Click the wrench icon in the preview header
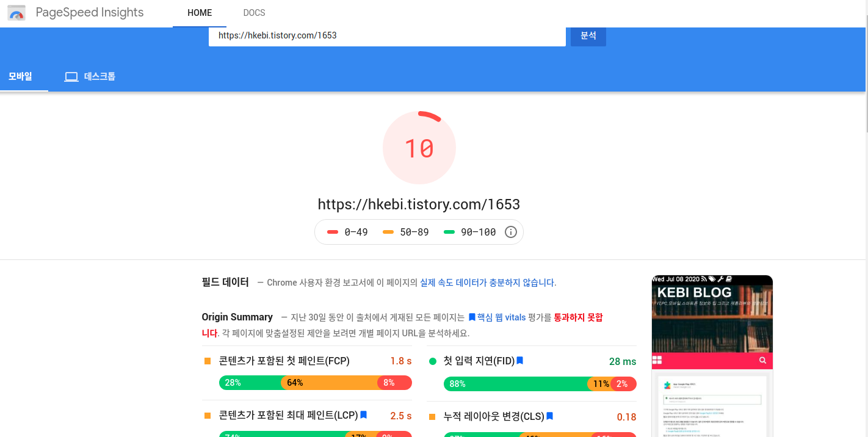 click(x=720, y=279)
